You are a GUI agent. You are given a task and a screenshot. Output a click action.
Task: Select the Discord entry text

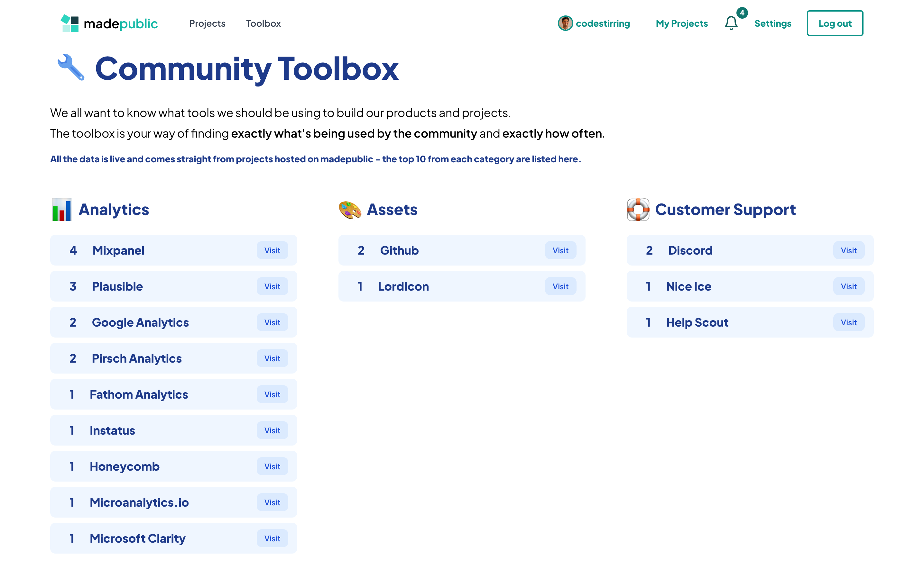click(x=690, y=250)
